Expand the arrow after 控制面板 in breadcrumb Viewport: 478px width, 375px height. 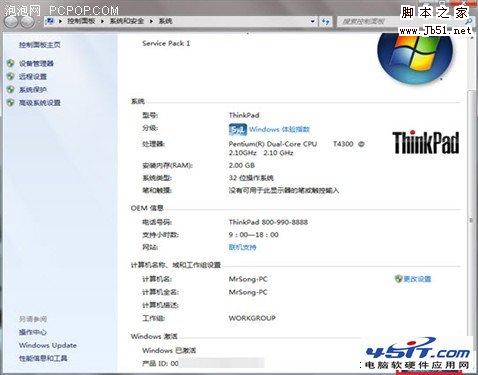pyautogui.click(x=102, y=21)
